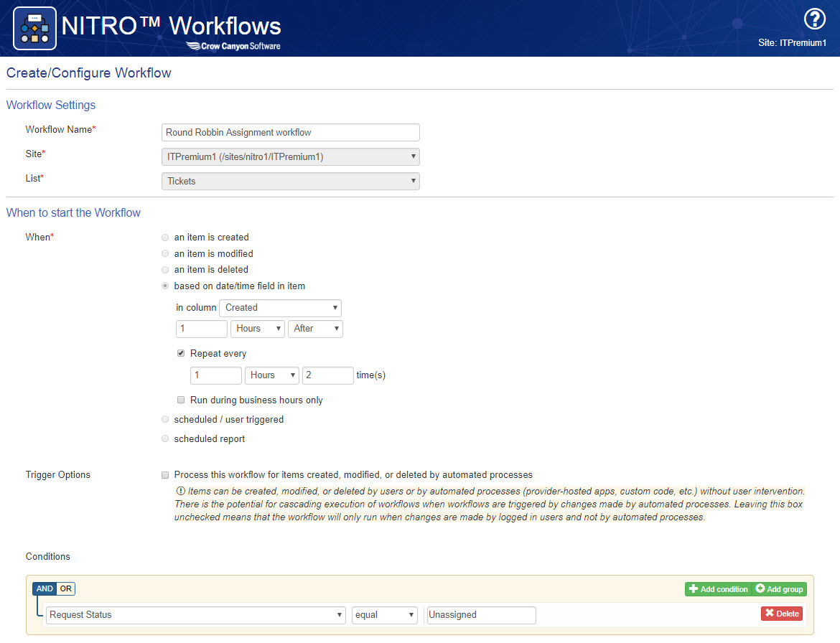Screen dimensions: 840x643
Task: Click the 'Conditions' label
Action: tap(47, 557)
